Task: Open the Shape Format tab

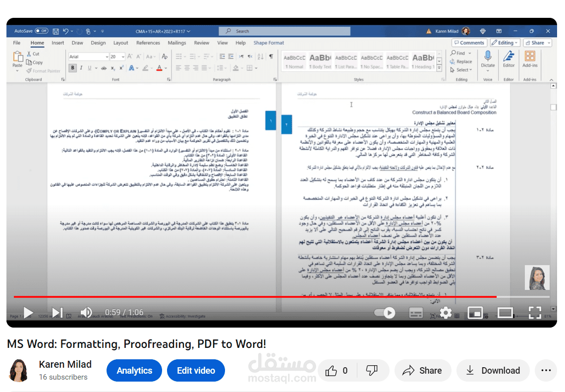Action: [x=269, y=43]
